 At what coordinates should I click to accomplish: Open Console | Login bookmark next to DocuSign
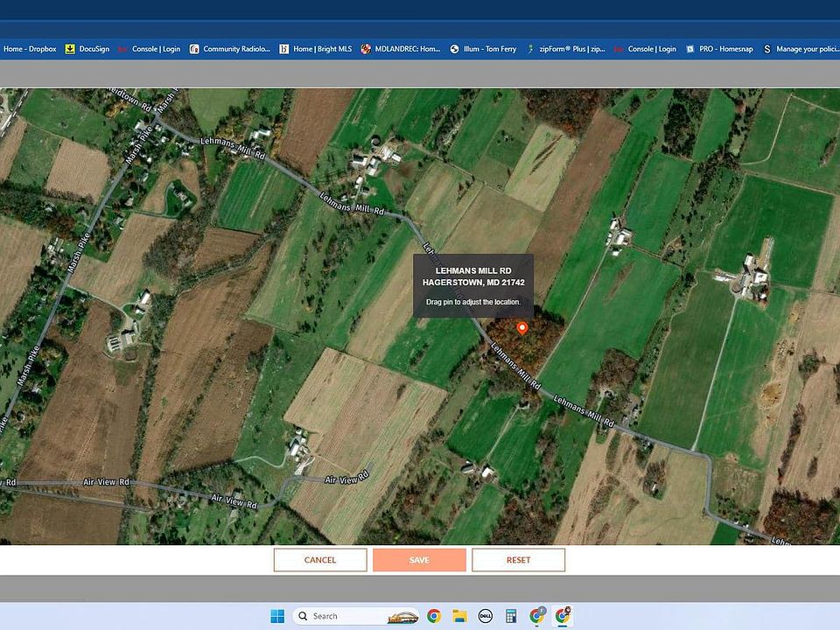click(150, 49)
